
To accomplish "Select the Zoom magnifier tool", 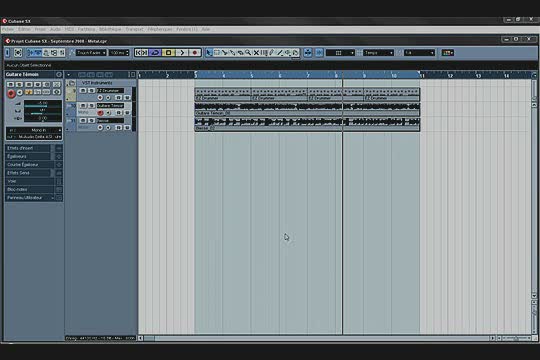I will point(248,53).
